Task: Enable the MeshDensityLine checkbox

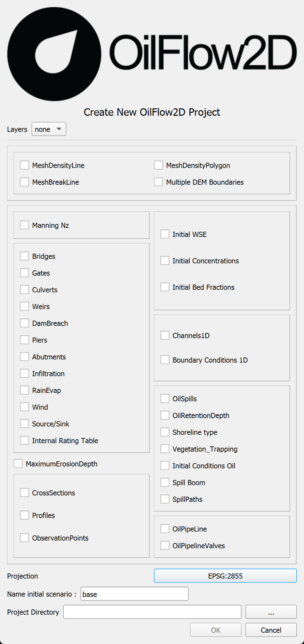Action: coord(25,165)
